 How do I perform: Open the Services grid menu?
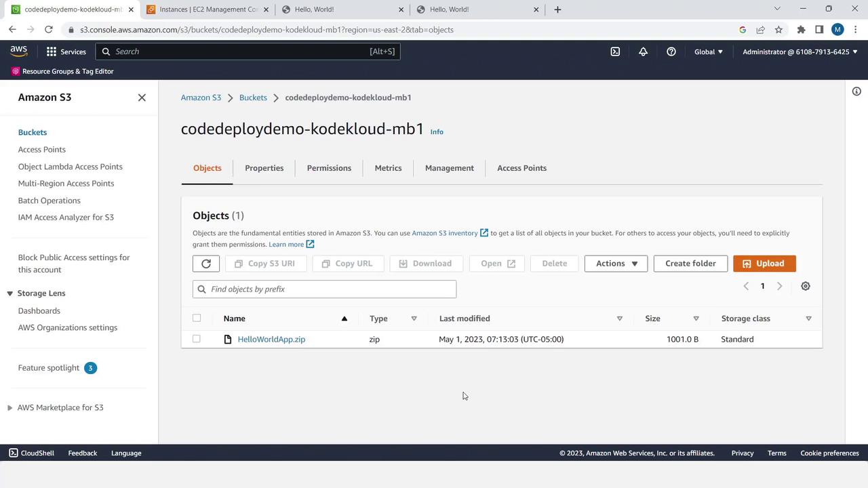click(x=66, y=52)
